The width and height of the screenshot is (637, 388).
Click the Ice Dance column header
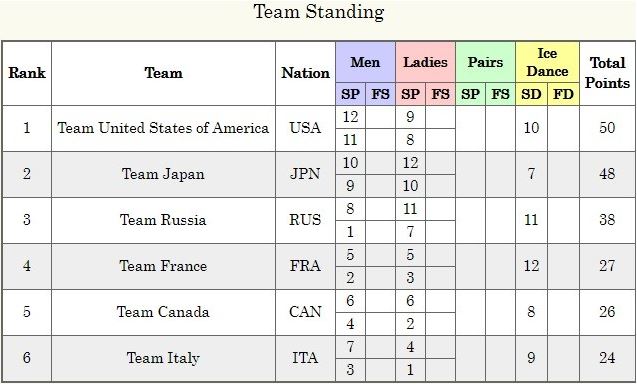point(547,62)
